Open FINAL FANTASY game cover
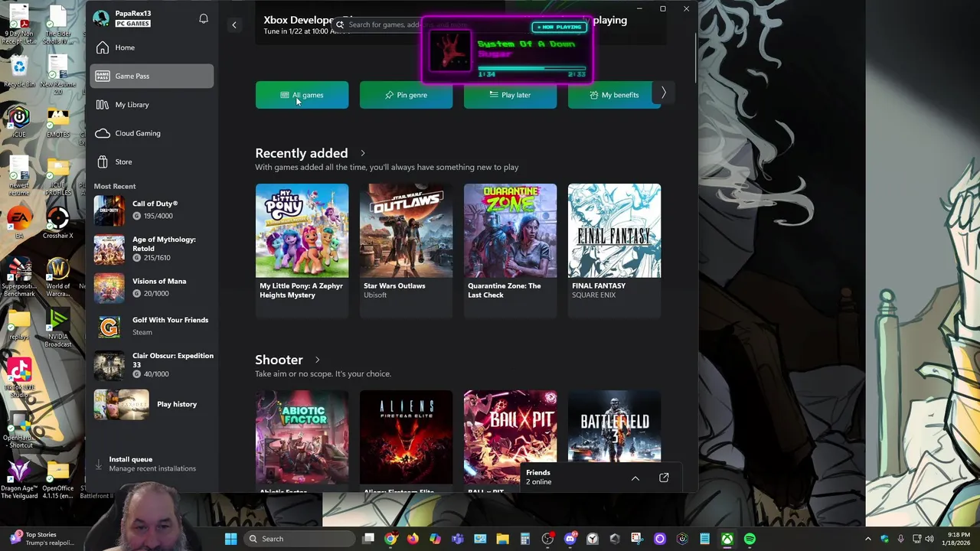 [x=614, y=230]
